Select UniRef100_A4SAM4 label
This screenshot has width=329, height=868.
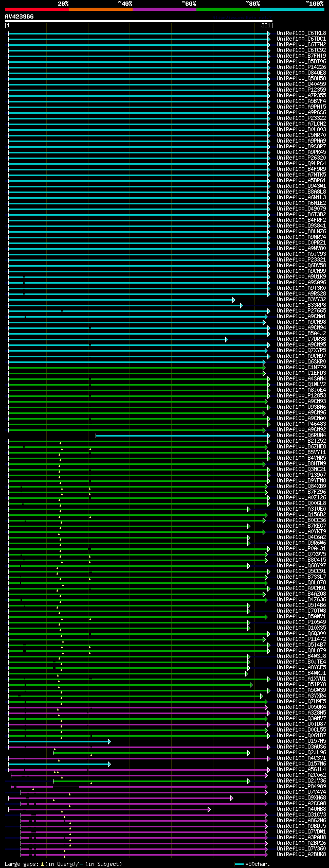point(301,378)
